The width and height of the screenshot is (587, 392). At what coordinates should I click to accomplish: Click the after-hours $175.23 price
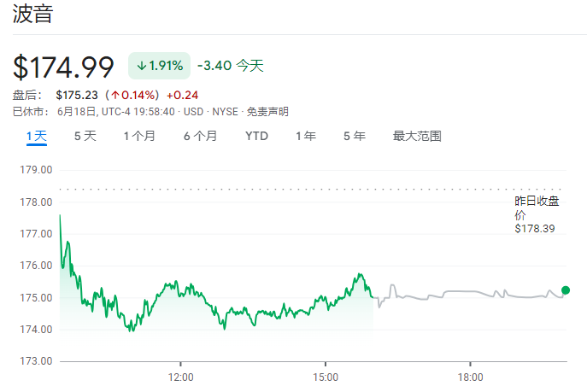point(76,95)
